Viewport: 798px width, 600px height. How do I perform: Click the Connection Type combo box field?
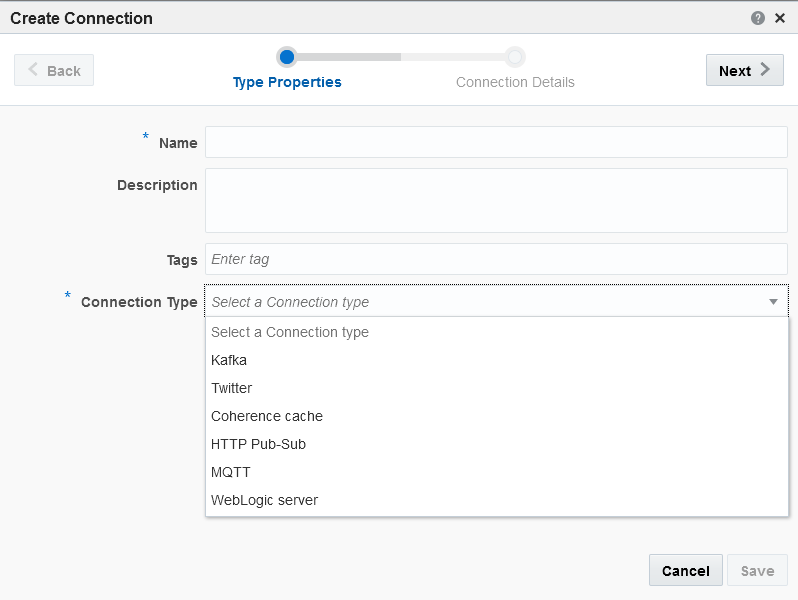click(x=496, y=301)
